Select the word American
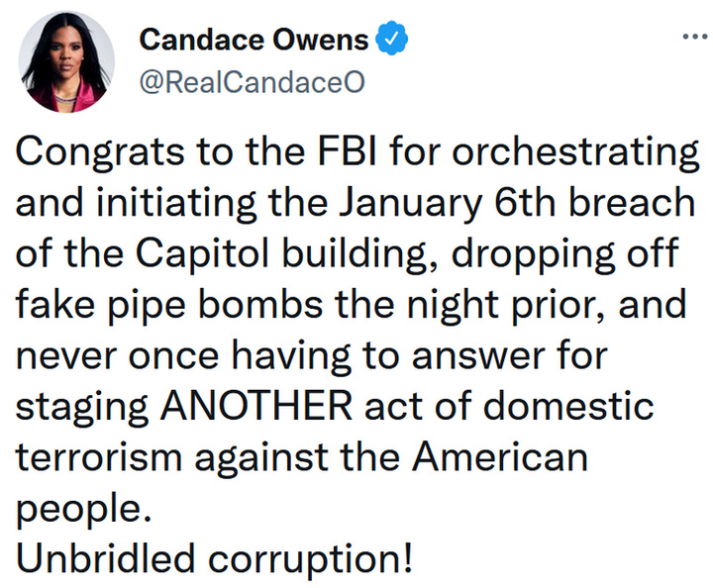 click(x=500, y=455)
